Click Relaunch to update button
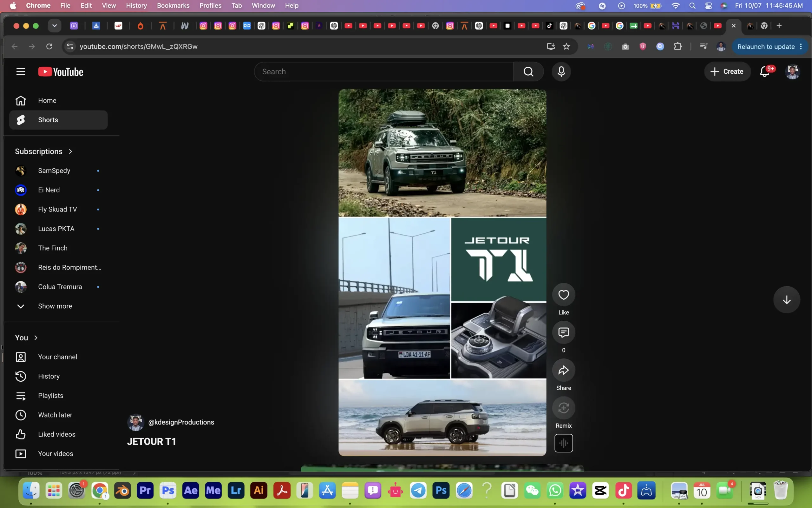This screenshot has height=508, width=812. 766,46
